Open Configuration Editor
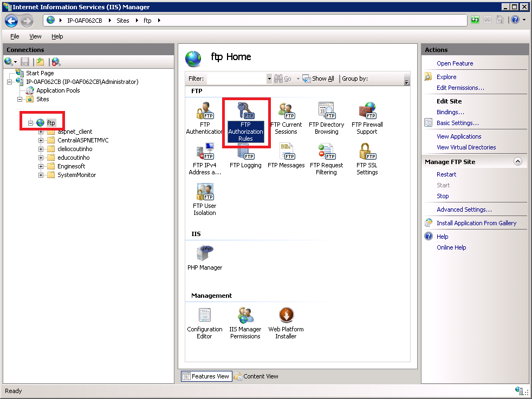Image resolution: width=532 pixels, height=399 pixels. [205, 323]
